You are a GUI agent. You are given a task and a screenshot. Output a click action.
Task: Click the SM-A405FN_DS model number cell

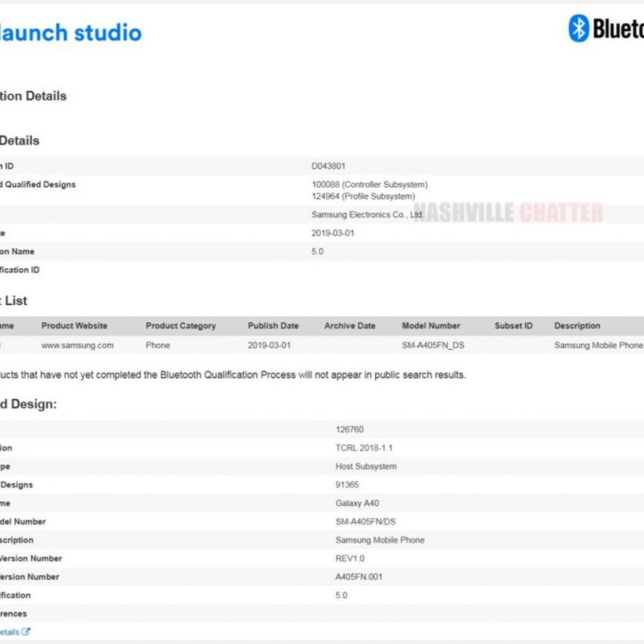point(433,345)
